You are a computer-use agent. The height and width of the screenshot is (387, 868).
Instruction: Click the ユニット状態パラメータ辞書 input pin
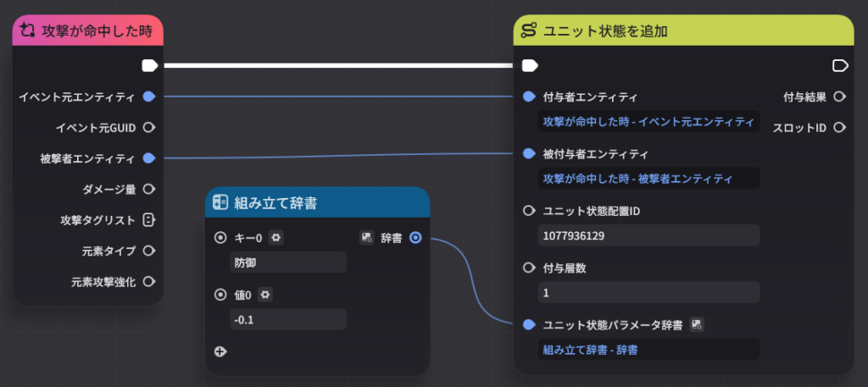tap(529, 324)
